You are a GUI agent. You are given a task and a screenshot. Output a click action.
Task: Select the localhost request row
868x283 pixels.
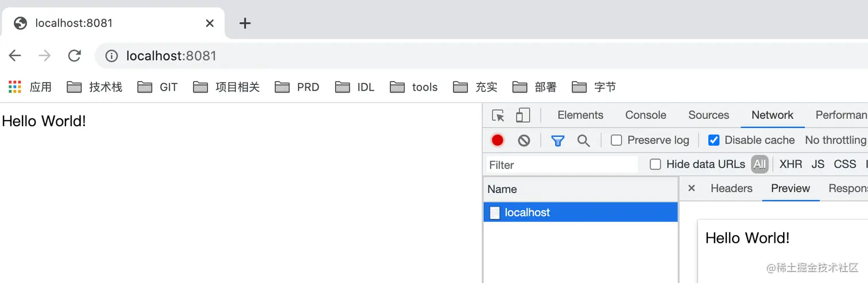click(580, 212)
